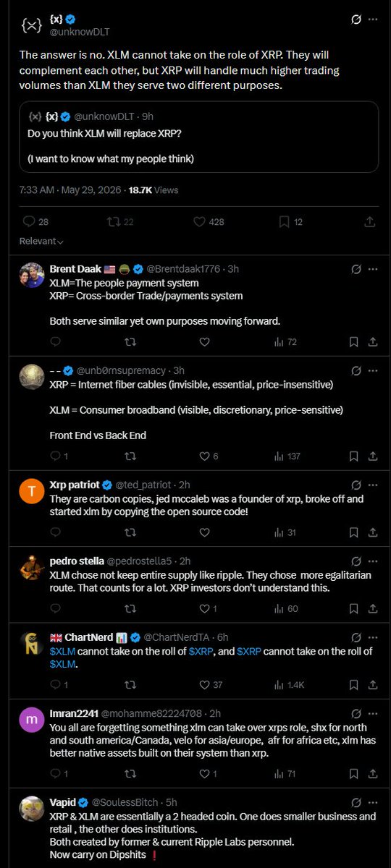The height and width of the screenshot is (868, 391).
Task: Open @Brentdaak1776 profile handle link
Action: pyautogui.click(x=185, y=269)
